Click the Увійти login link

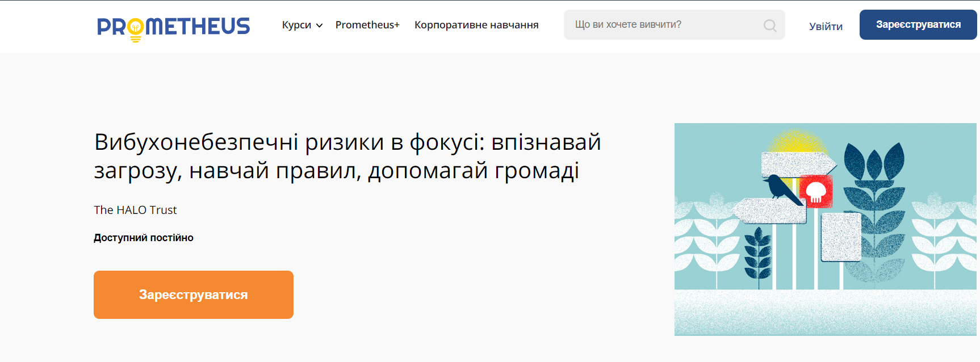tap(826, 26)
